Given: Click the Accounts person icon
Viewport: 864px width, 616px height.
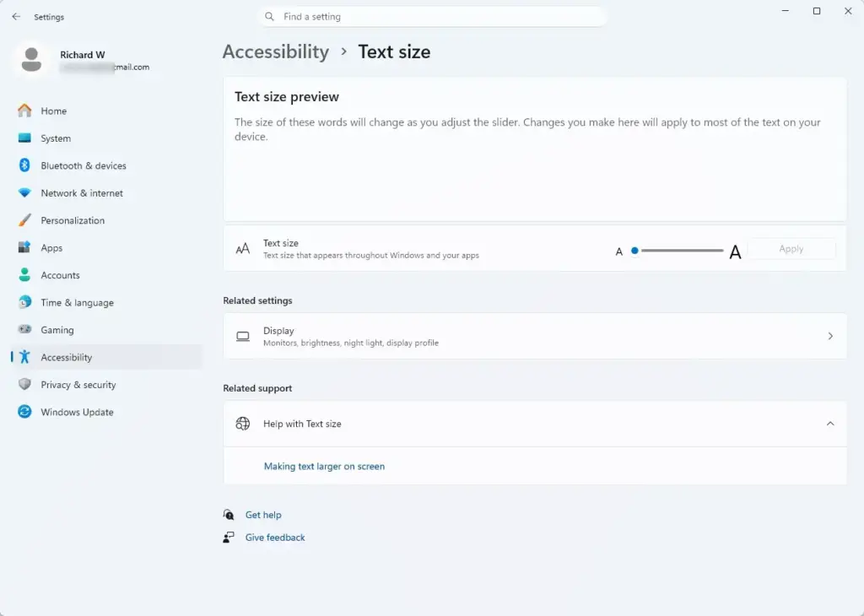Looking at the screenshot, I should [24, 274].
